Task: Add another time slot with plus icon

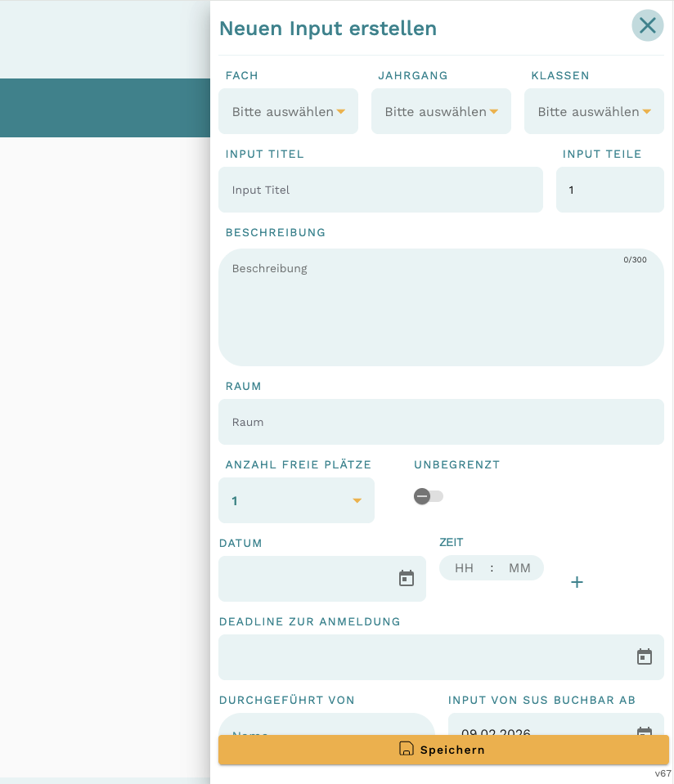Action: tap(577, 582)
